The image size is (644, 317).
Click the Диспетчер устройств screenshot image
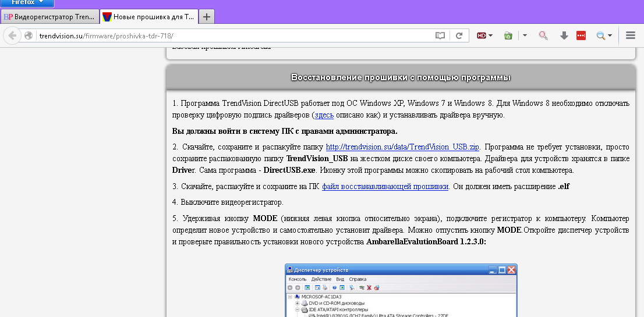tap(401, 291)
